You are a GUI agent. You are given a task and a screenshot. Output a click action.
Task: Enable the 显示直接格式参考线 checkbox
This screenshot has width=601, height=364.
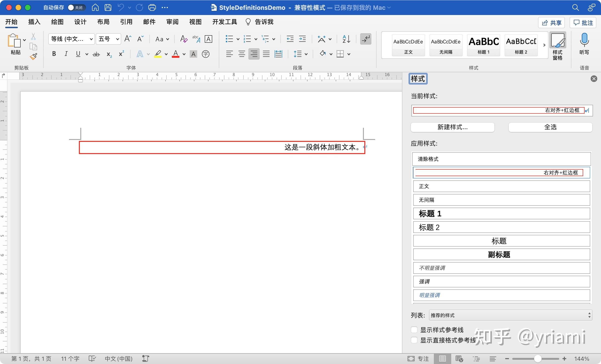click(x=414, y=340)
